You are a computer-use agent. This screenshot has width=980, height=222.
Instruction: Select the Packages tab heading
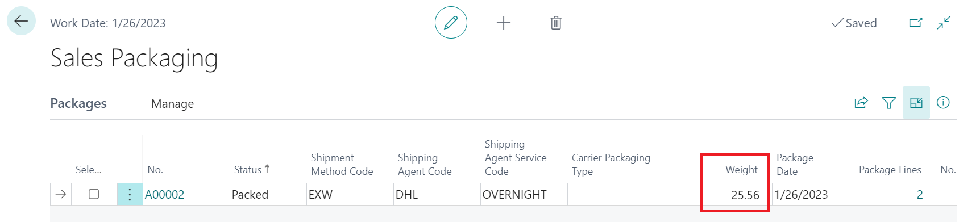(78, 103)
